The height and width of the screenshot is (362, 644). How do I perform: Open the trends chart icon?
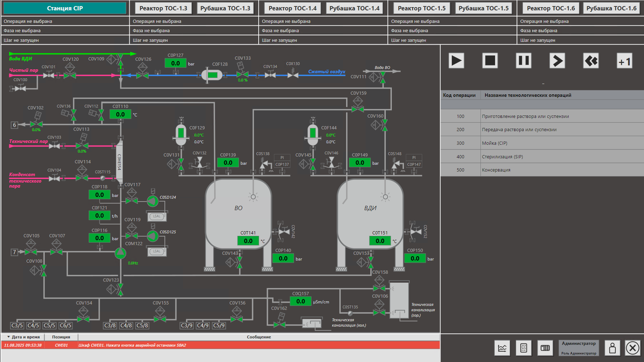point(502,348)
